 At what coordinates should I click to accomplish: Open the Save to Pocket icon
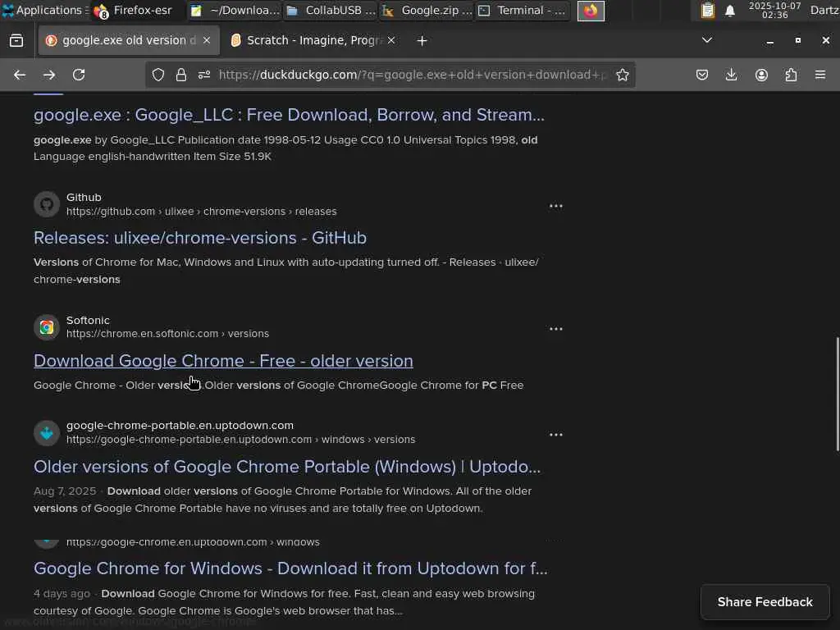click(x=702, y=75)
